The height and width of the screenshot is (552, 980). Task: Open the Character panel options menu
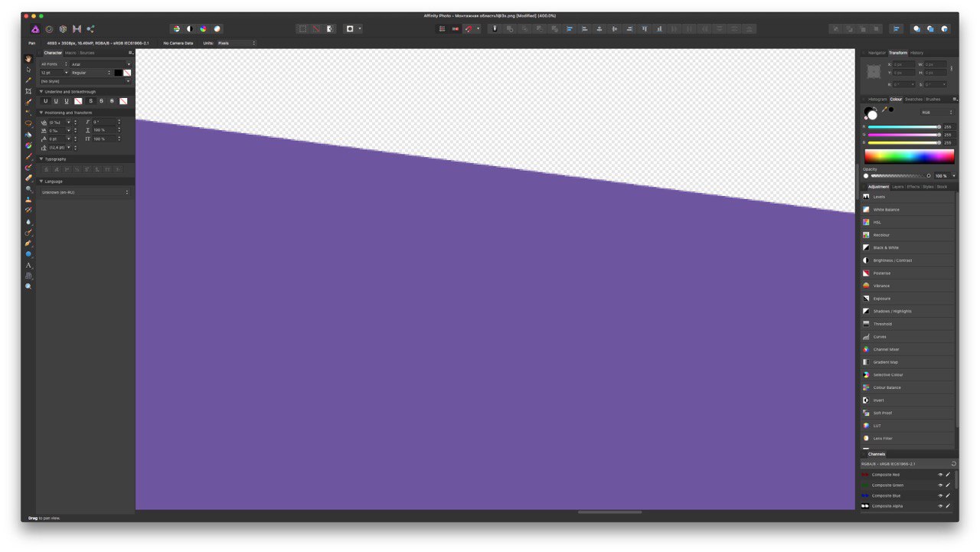pyautogui.click(x=130, y=53)
